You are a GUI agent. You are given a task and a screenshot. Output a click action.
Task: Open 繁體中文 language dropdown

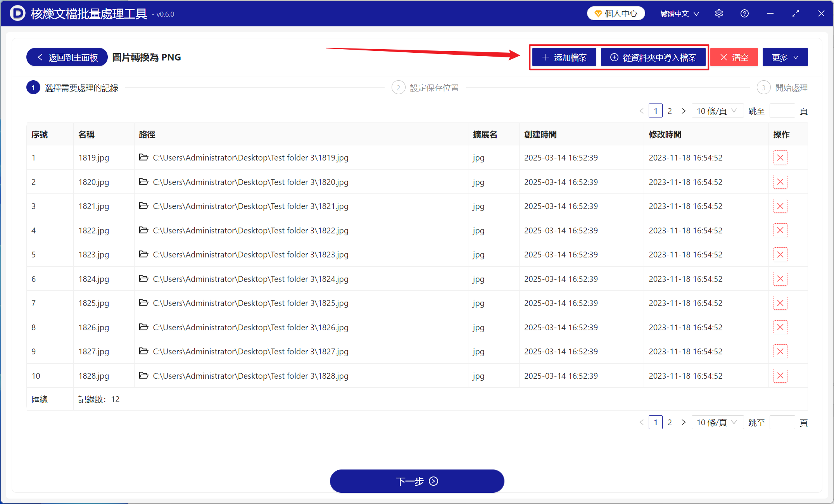pos(680,14)
